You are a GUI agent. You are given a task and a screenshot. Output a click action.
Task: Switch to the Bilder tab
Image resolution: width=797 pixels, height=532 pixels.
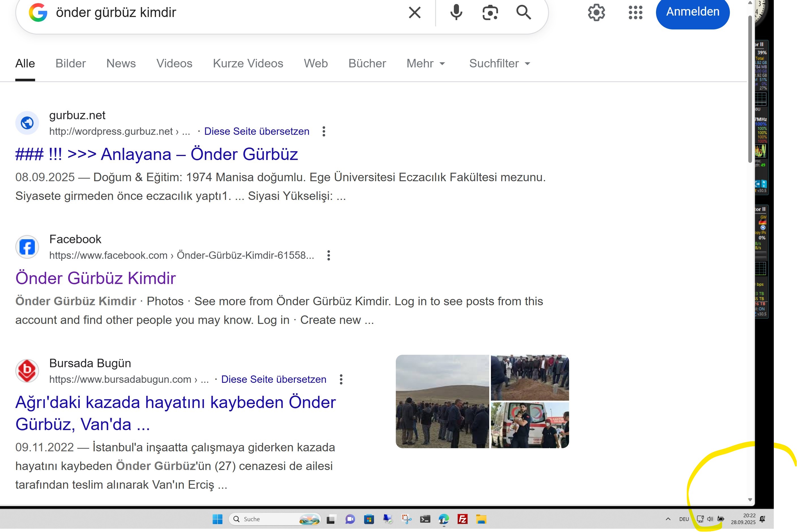[x=70, y=63]
